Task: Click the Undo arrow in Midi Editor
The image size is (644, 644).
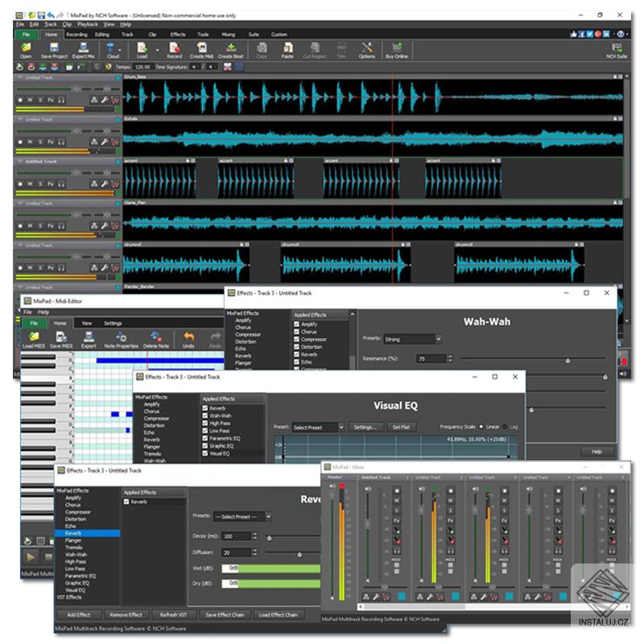Action: 188,339
